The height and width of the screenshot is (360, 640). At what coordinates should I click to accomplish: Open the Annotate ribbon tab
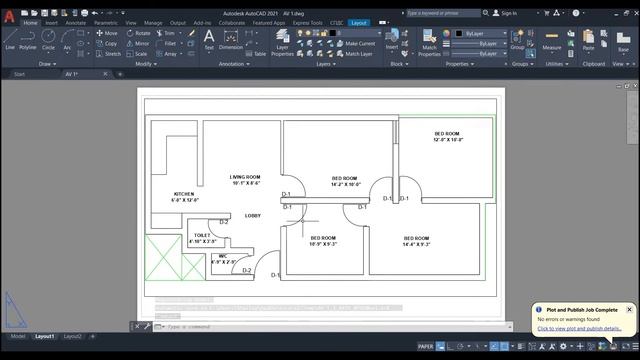(x=76, y=23)
